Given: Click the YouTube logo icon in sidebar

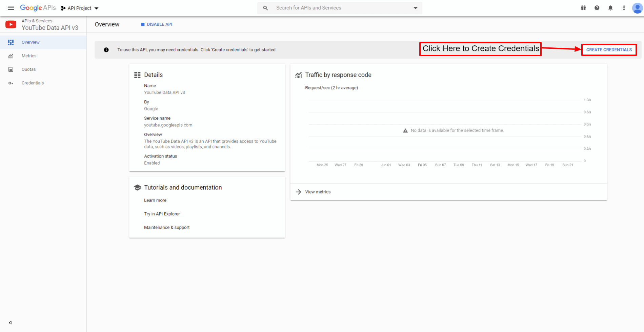Looking at the screenshot, I should coord(11,24).
